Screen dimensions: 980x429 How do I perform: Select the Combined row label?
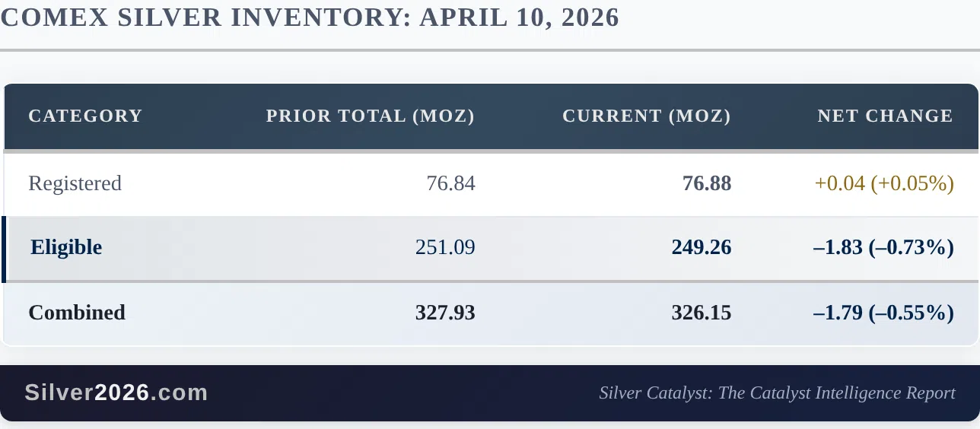click(77, 313)
